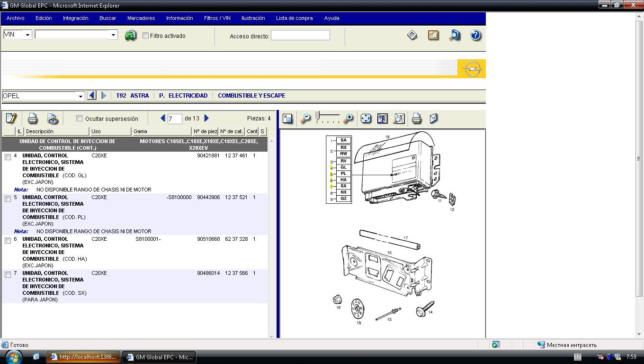Click the zoom area magnifier icon
Image resolution: width=644 pixels, height=364 pixels.
(399, 118)
